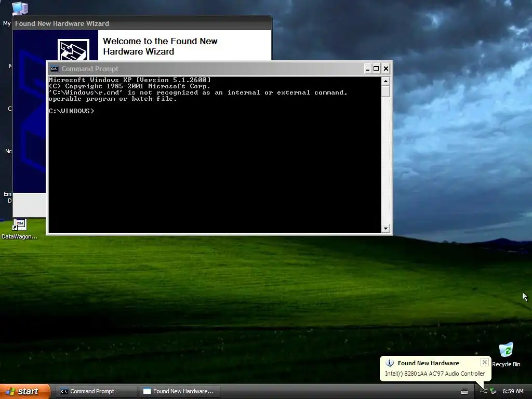Image resolution: width=532 pixels, height=399 pixels.
Task: Click the Welcome to Found New Hardware heading
Action: click(x=160, y=46)
